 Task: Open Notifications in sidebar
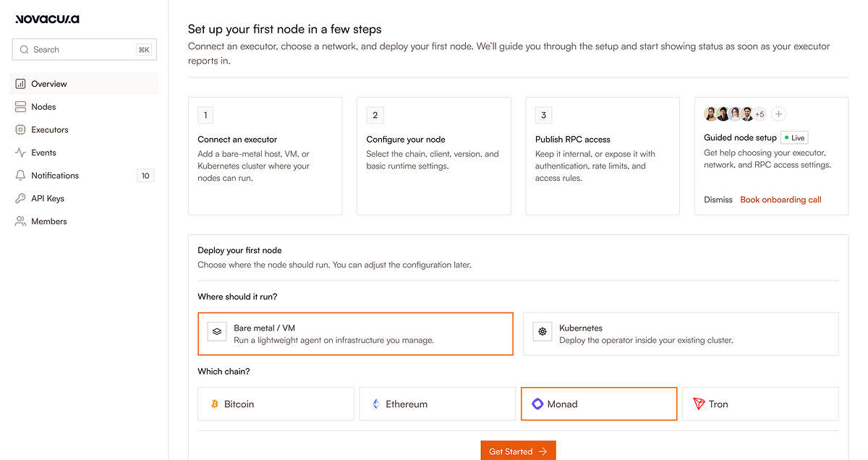(84, 176)
